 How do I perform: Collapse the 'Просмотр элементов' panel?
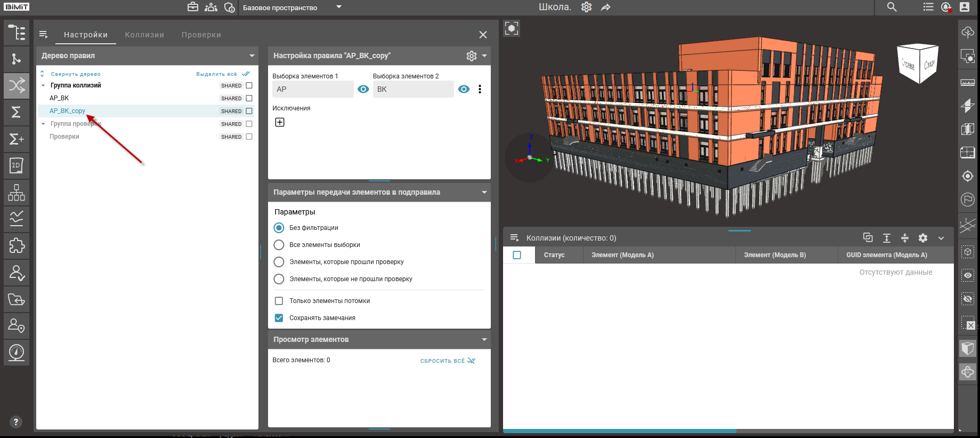click(484, 339)
